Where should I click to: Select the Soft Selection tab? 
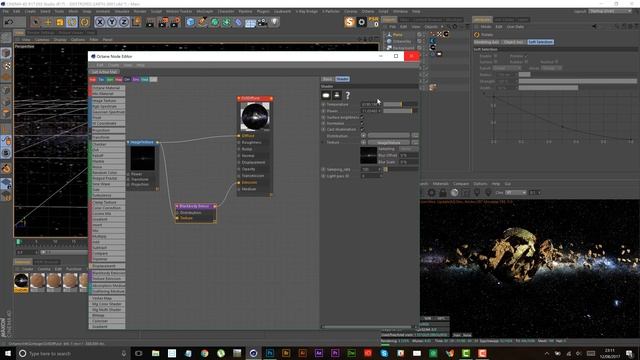(540, 42)
